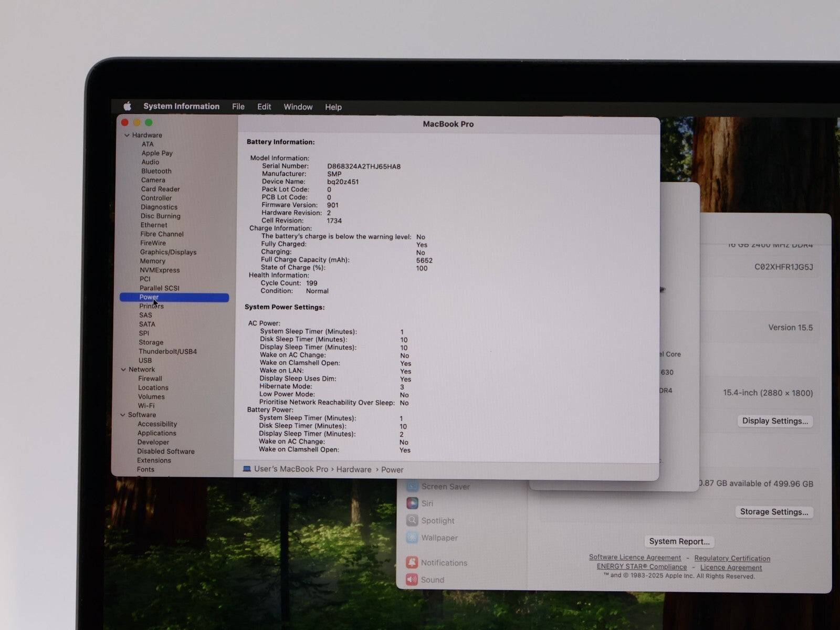The image size is (840, 630).
Task: Click the MacBook icon in path bar
Action: pos(247,469)
